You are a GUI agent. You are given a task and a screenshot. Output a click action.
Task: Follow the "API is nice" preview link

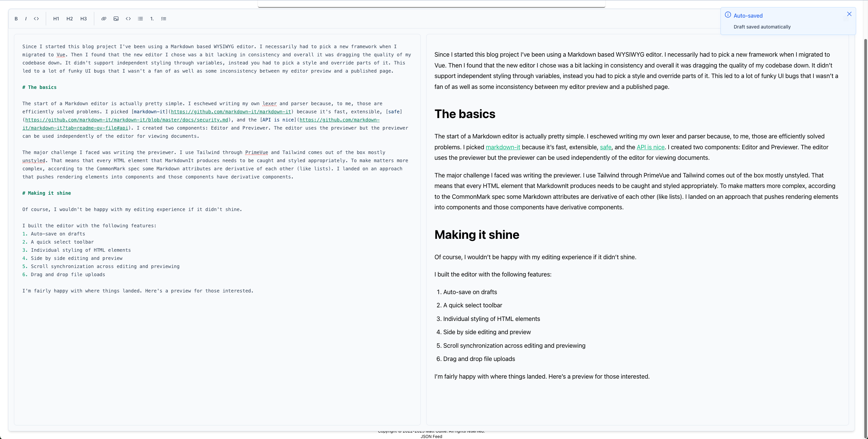650,147
